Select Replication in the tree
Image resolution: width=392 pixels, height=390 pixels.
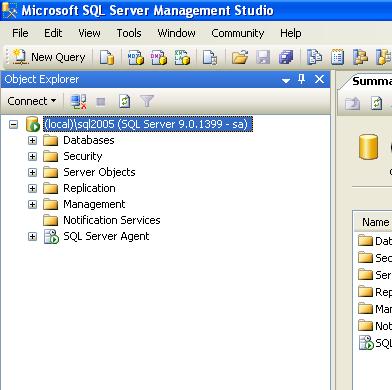point(89,188)
